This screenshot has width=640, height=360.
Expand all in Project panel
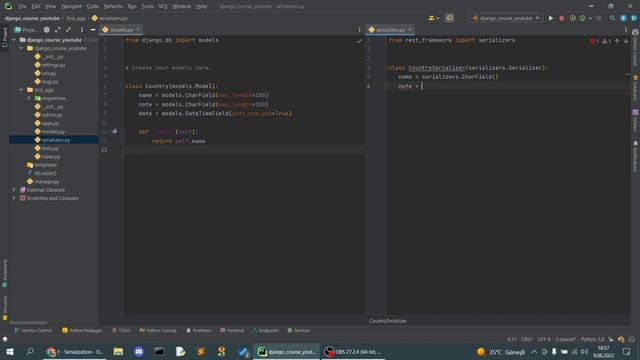click(x=57, y=30)
